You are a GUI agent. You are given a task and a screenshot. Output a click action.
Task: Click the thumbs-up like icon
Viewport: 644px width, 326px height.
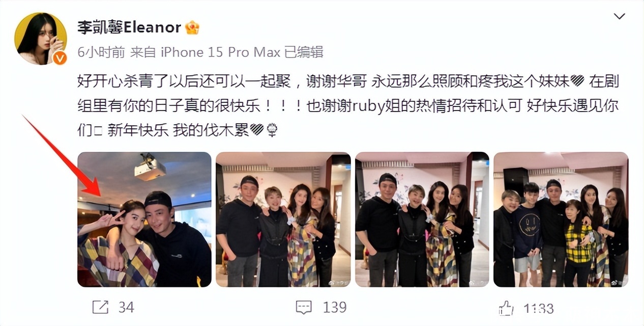pyautogui.click(x=506, y=308)
